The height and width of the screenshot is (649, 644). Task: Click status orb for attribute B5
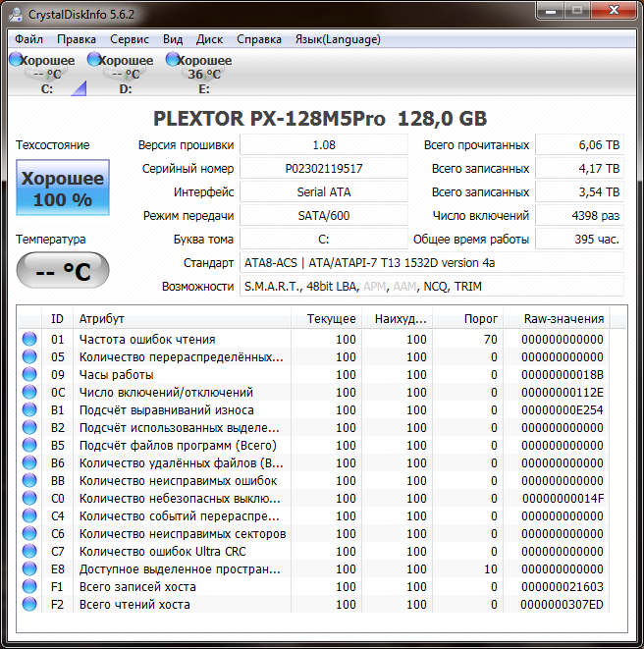coord(29,446)
